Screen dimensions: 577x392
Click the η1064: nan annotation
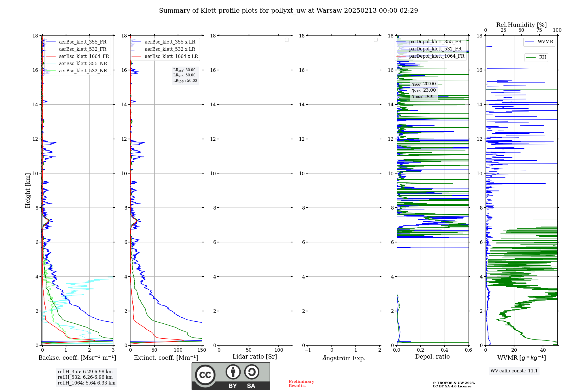422,96
